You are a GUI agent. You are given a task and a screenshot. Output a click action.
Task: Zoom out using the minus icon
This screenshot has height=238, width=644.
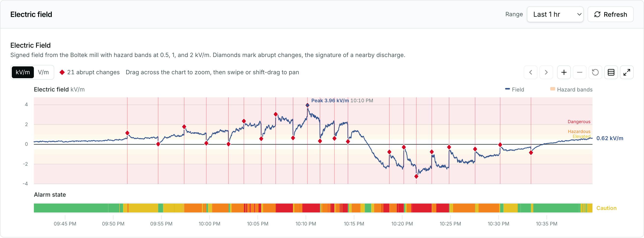click(580, 72)
